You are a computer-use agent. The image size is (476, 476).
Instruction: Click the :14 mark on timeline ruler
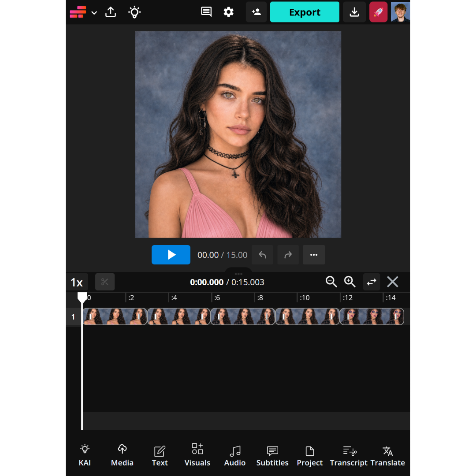click(x=390, y=298)
